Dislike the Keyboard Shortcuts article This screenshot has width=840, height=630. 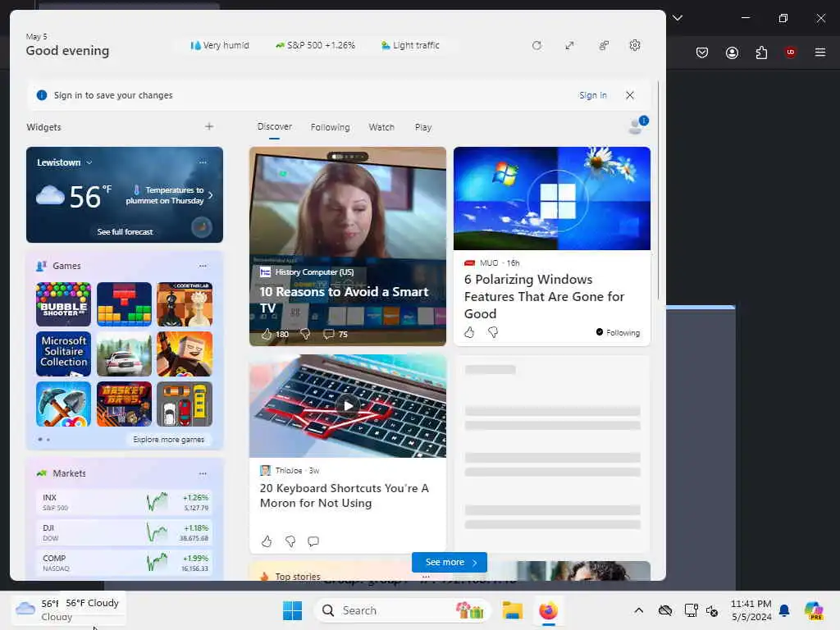tap(290, 541)
